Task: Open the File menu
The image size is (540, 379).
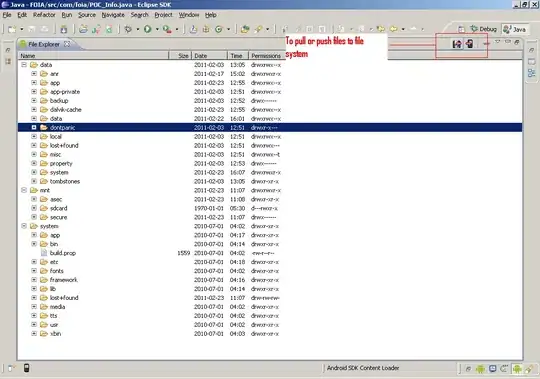Action: click(x=7, y=15)
